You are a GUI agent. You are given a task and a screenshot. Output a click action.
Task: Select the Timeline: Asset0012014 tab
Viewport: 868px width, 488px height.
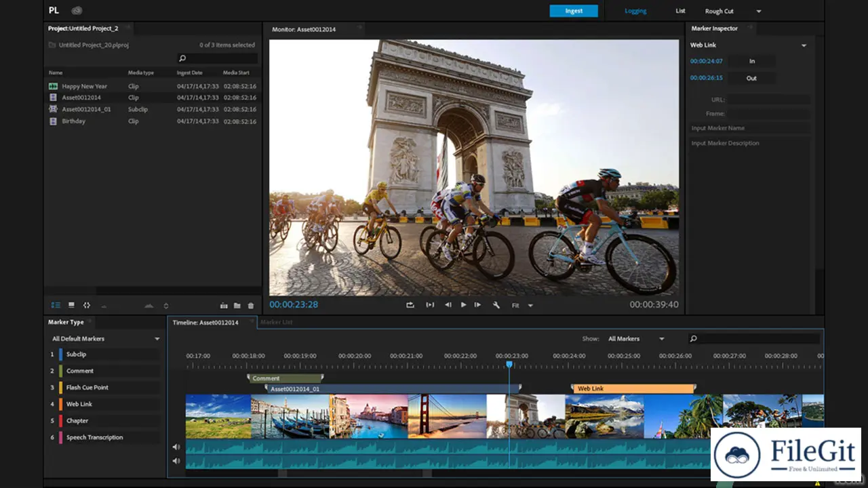point(205,323)
